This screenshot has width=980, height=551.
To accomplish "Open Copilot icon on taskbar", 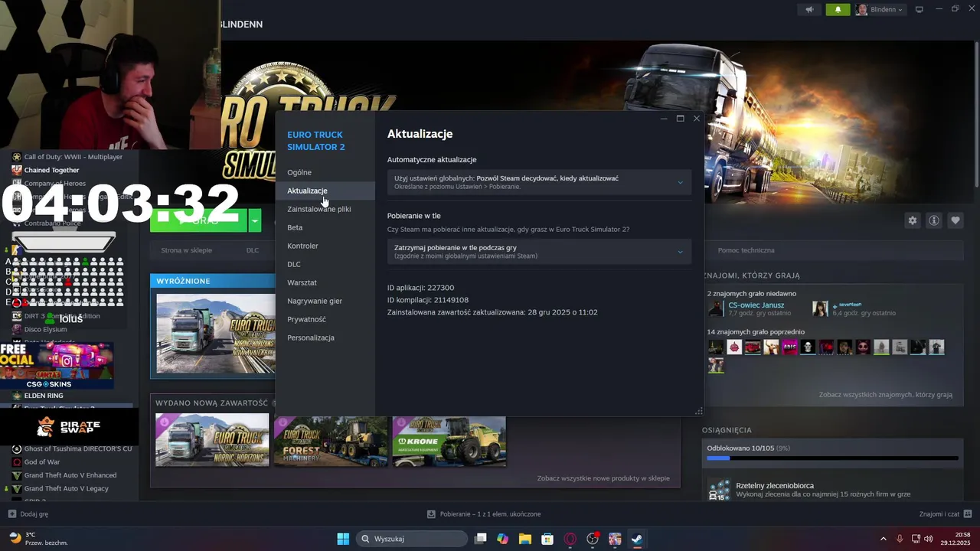I will coord(502,539).
